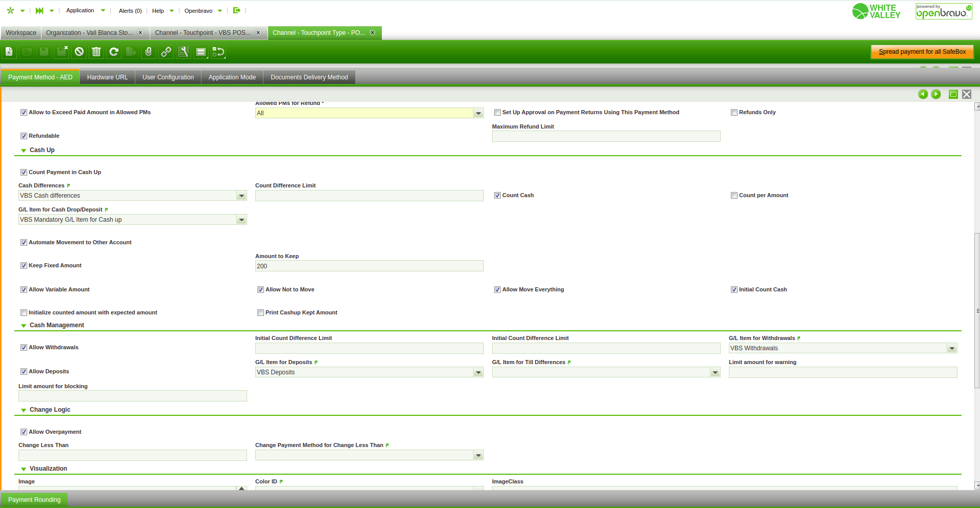Click the Amount to Keep input field
Viewport: 980px width, 508px height.
[x=369, y=266]
